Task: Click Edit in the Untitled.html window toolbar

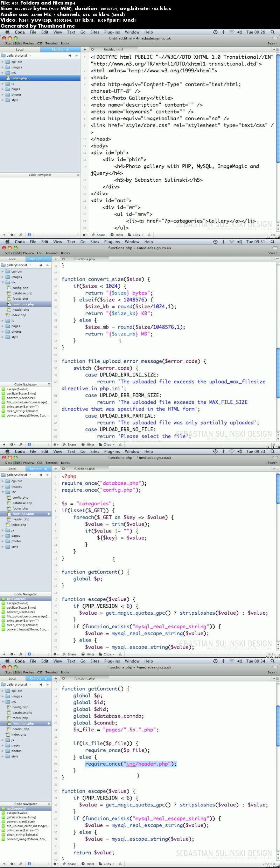Action: [17, 43]
